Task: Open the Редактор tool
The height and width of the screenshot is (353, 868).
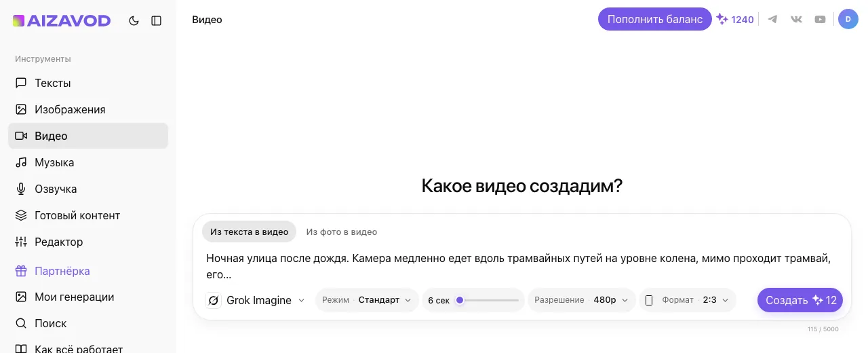Action: (x=88, y=242)
